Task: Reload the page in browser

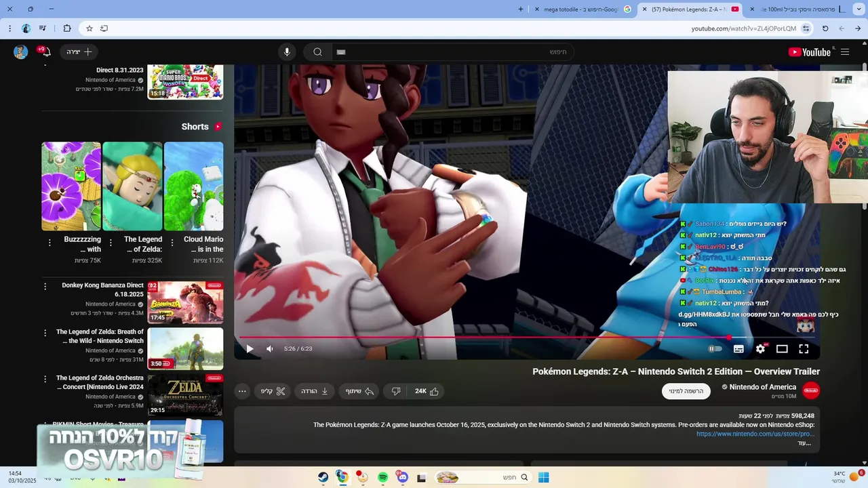Action: tap(825, 28)
